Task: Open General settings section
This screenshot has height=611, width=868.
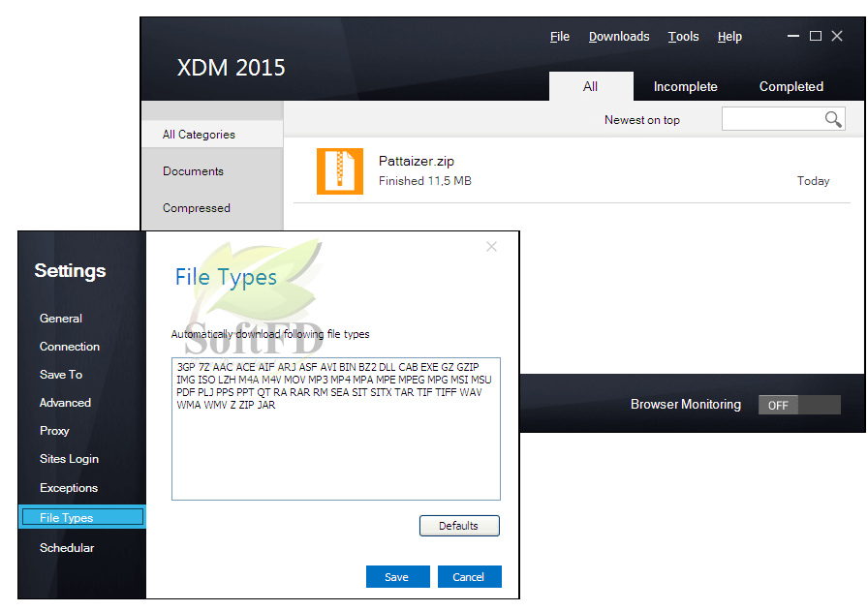Action: (61, 319)
